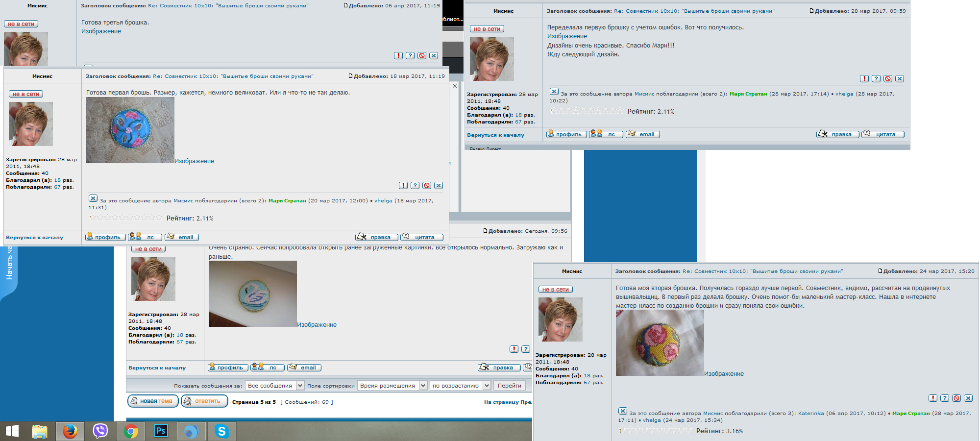This screenshot has width=980, height=441.
Task: Click the question mark info icon in the 06 апр post
Action: (x=410, y=56)
